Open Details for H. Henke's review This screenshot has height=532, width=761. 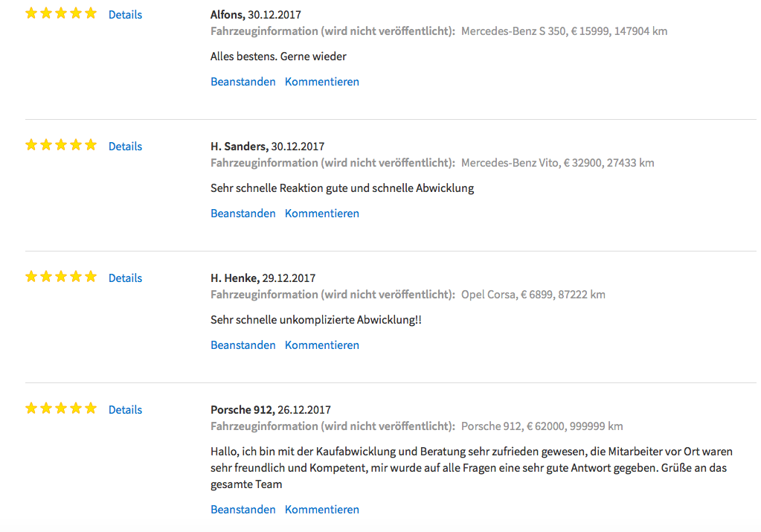coord(125,278)
